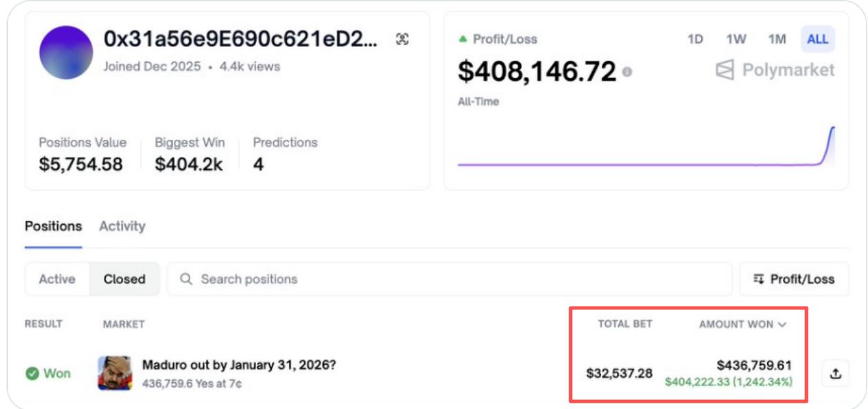This screenshot has width=868, height=409.
Task: Select the ALL time range
Action: [x=818, y=39]
